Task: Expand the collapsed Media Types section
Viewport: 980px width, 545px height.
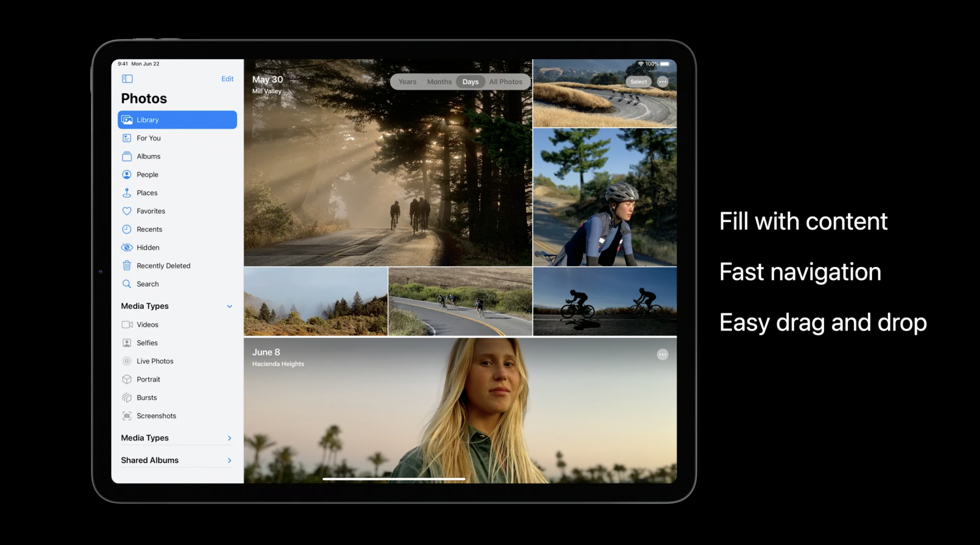Action: pos(230,438)
